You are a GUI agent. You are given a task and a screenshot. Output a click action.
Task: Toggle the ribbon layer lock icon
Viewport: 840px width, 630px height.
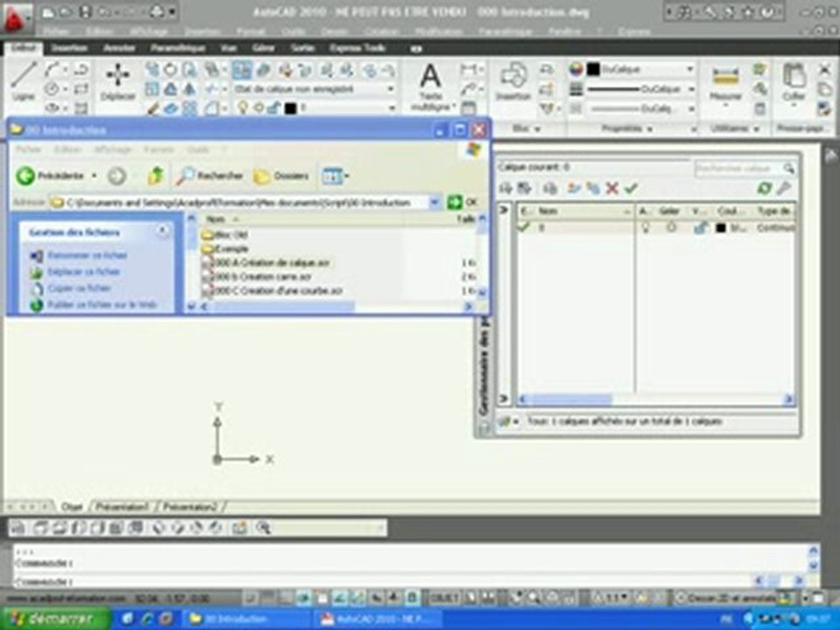click(x=274, y=108)
